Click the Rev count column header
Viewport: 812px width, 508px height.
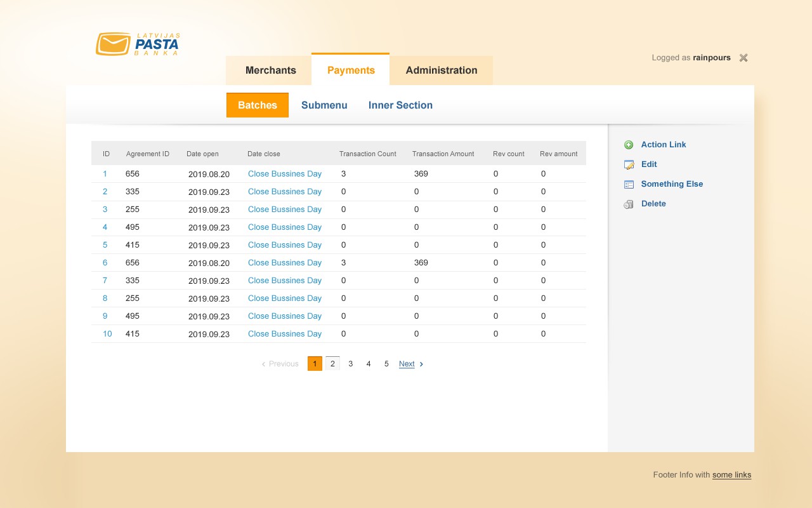click(509, 154)
